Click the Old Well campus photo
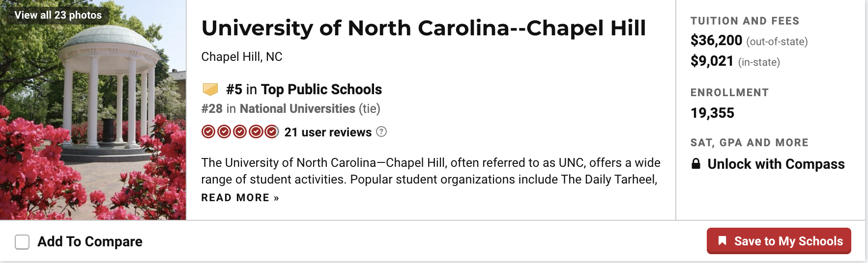 [93, 123]
